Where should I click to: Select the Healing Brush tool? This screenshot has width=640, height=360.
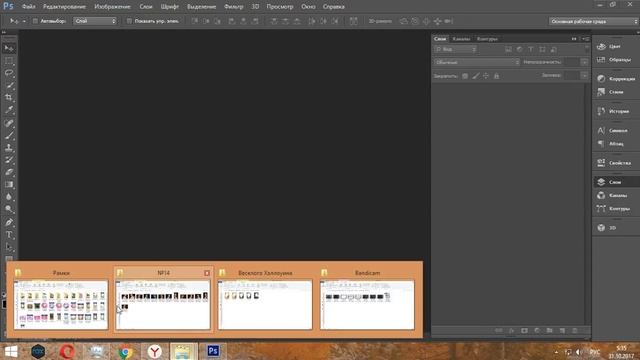(9, 123)
